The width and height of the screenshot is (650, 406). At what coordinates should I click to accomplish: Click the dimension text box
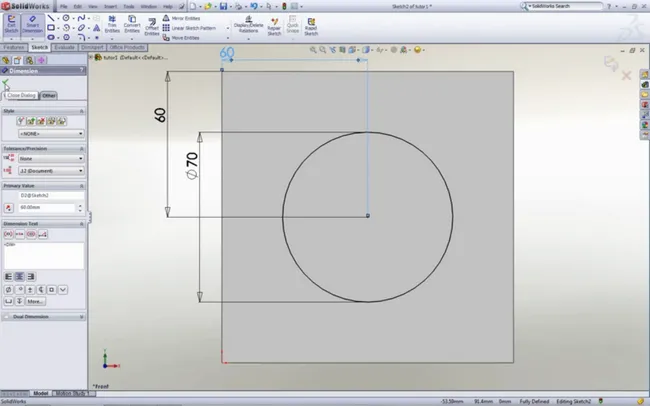pos(44,255)
